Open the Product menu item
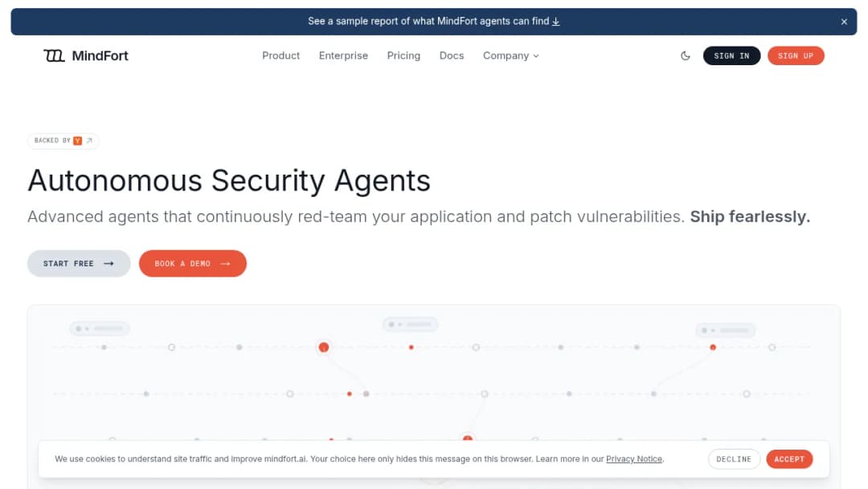 (x=280, y=55)
